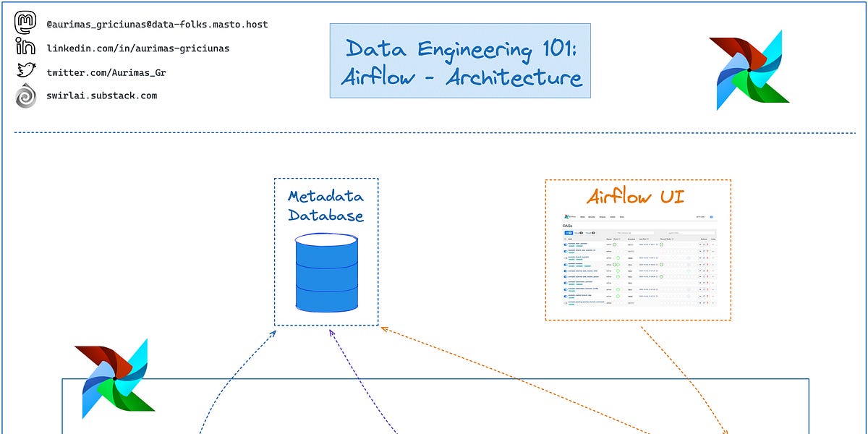
Task: Click the delete DAG trash icon on first row
Action: point(707,244)
